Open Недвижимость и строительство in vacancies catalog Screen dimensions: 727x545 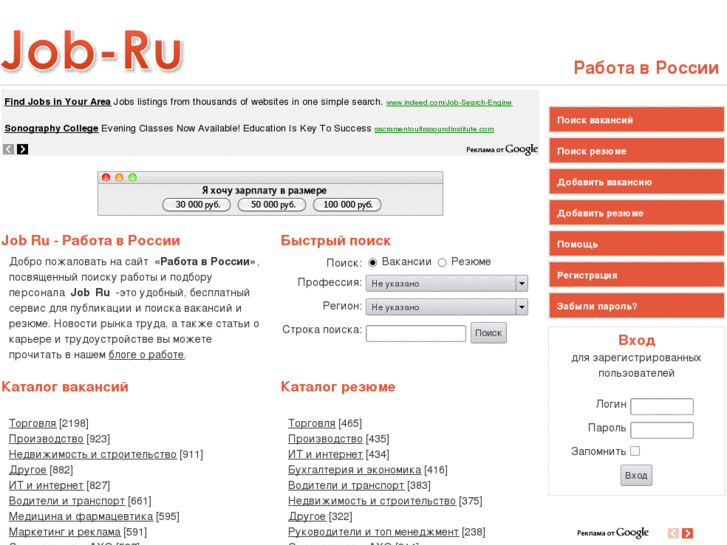(93, 455)
